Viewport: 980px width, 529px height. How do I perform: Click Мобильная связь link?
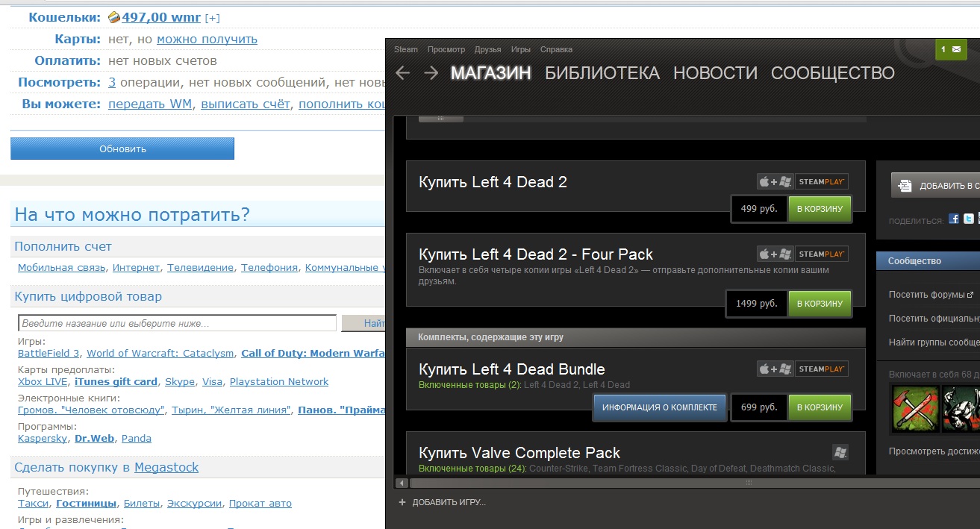63,267
